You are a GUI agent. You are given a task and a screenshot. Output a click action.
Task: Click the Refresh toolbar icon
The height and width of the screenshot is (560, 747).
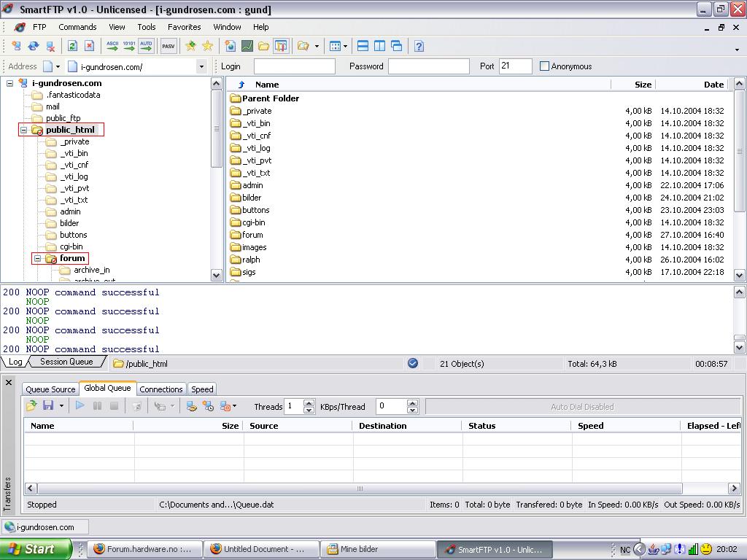click(x=72, y=46)
